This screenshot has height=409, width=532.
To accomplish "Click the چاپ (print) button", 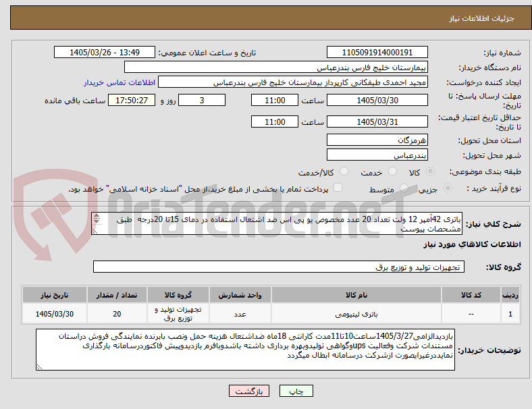I will coord(296,391).
